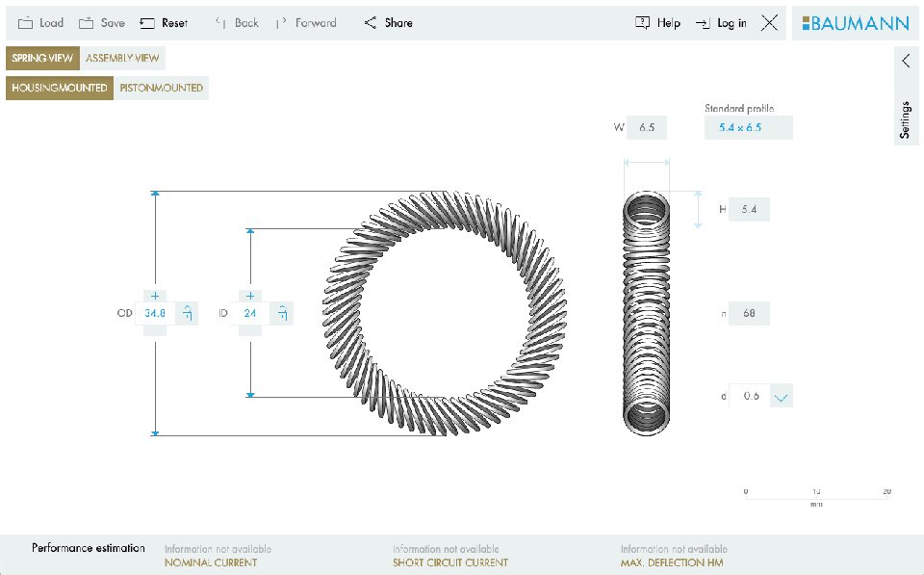
Task: Open Help via the question icon
Action: [x=642, y=23]
